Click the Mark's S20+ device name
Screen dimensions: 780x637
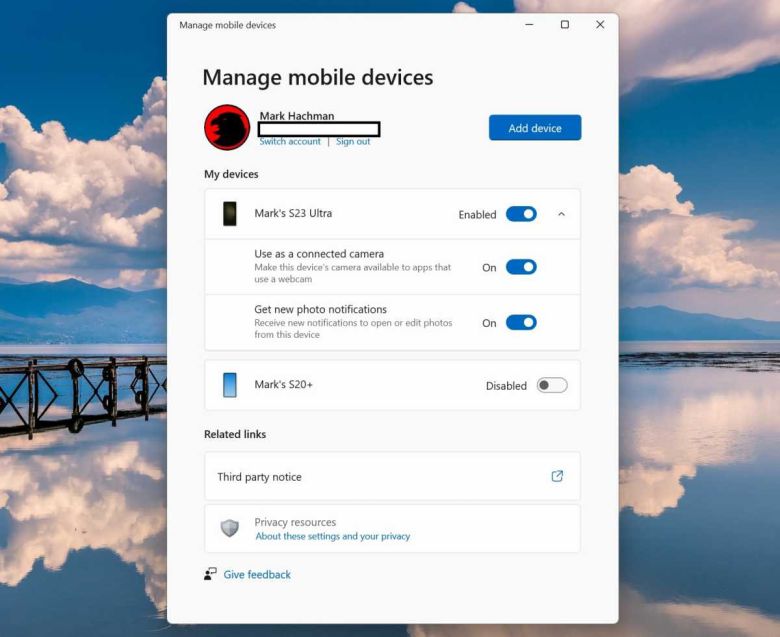[x=284, y=384]
